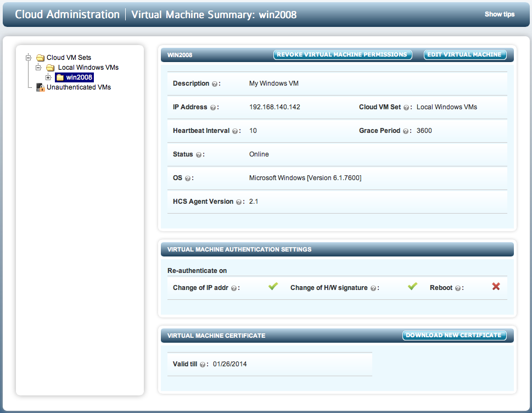Click green checkmark for Change of IP addr
This screenshot has height=413, width=532.
pos(273,287)
